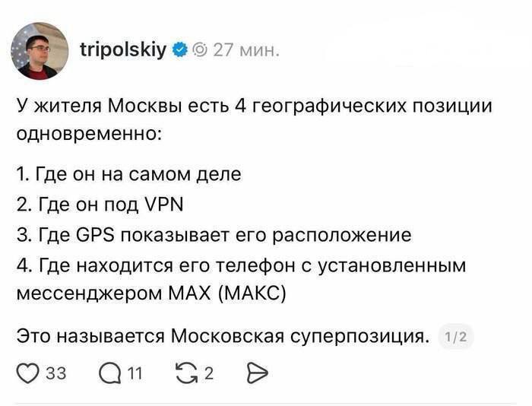Click the repost count of 2
The width and height of the screenshot is (532, 406).
(209, 373)
